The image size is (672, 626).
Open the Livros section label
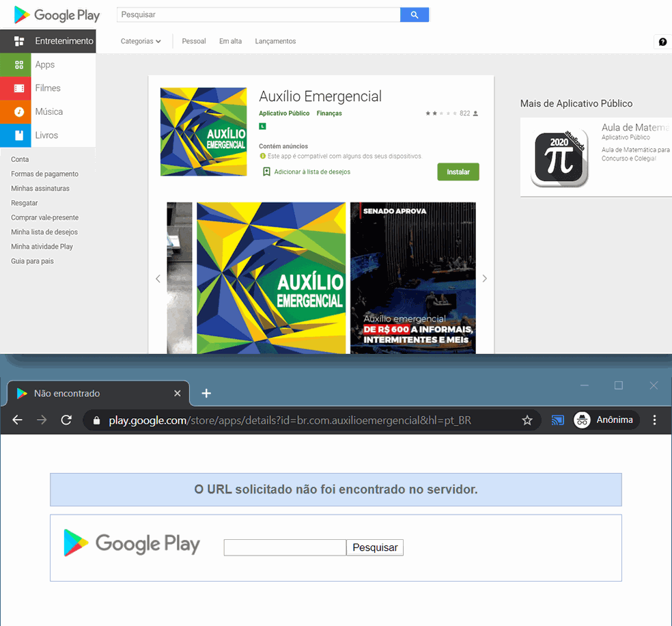(46, 135)
